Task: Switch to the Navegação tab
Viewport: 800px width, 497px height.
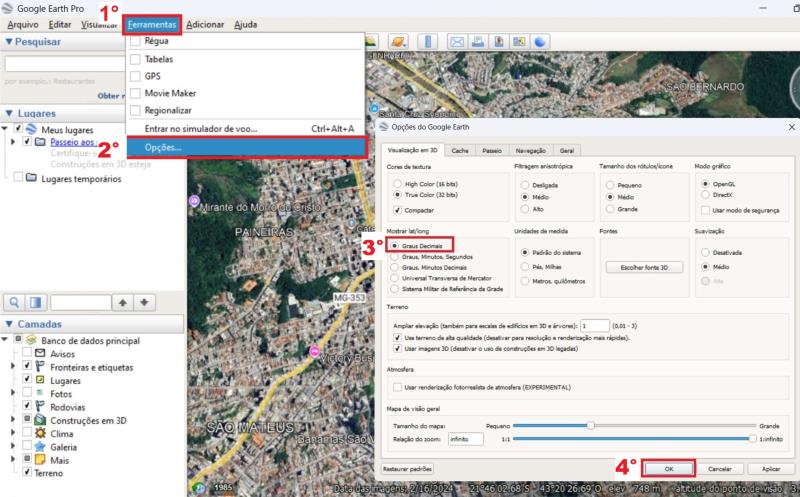Action: (531, 151)
